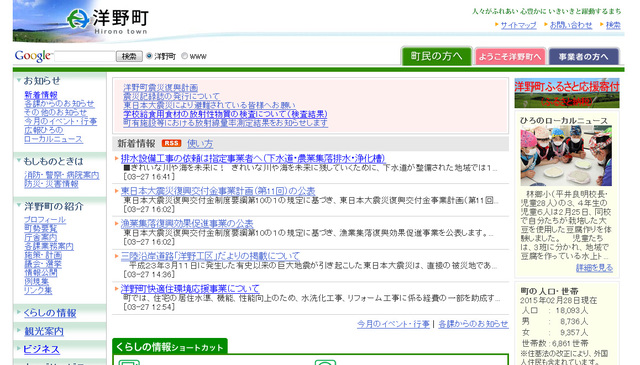The height and width of the screenshot is (365, 640).
Task: Open 三陸沿岸道路「洋野工区」だより news item
Action: click(x=210, y=256)
